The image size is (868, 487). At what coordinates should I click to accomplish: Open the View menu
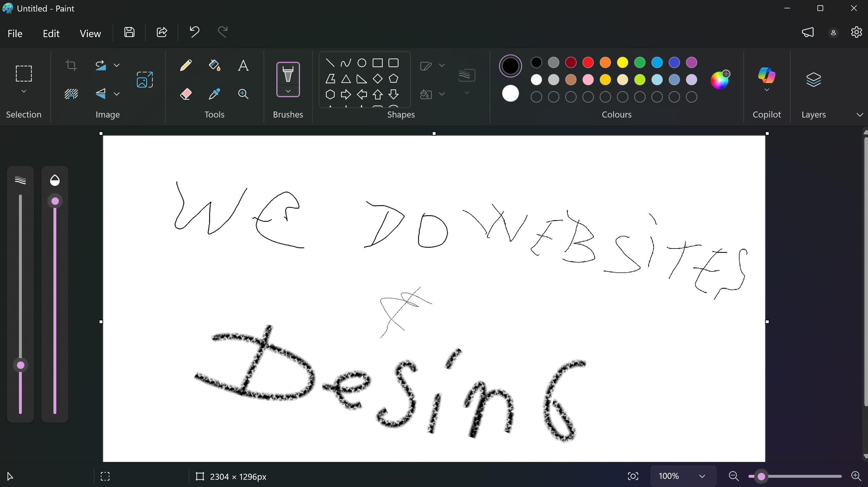tap(90, 33)
